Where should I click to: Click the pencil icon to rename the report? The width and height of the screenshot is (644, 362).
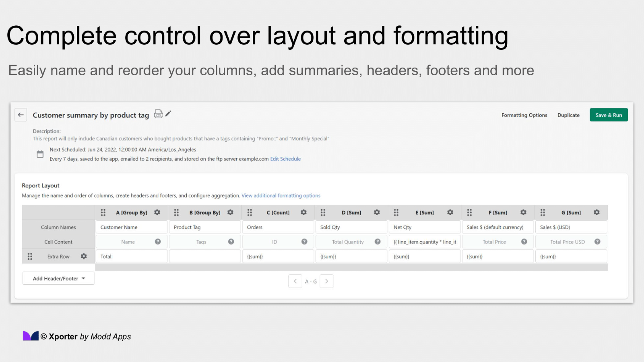click(168, 113)
